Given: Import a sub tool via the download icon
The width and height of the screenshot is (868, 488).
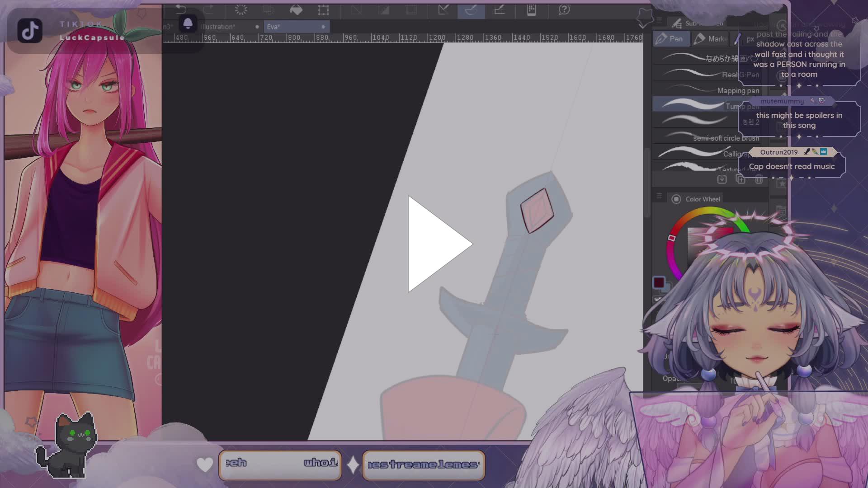Looking at the screenshot, I should (722, 180).
